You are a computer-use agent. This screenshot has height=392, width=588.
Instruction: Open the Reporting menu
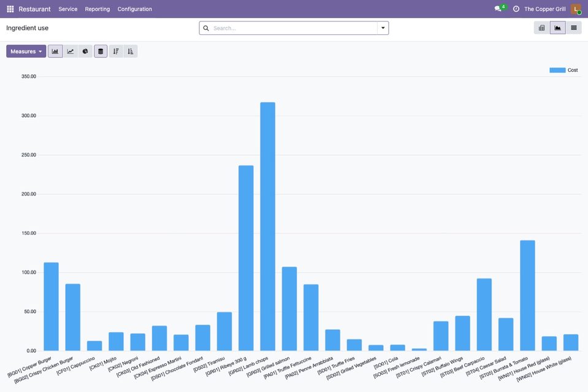click(97, 9)
